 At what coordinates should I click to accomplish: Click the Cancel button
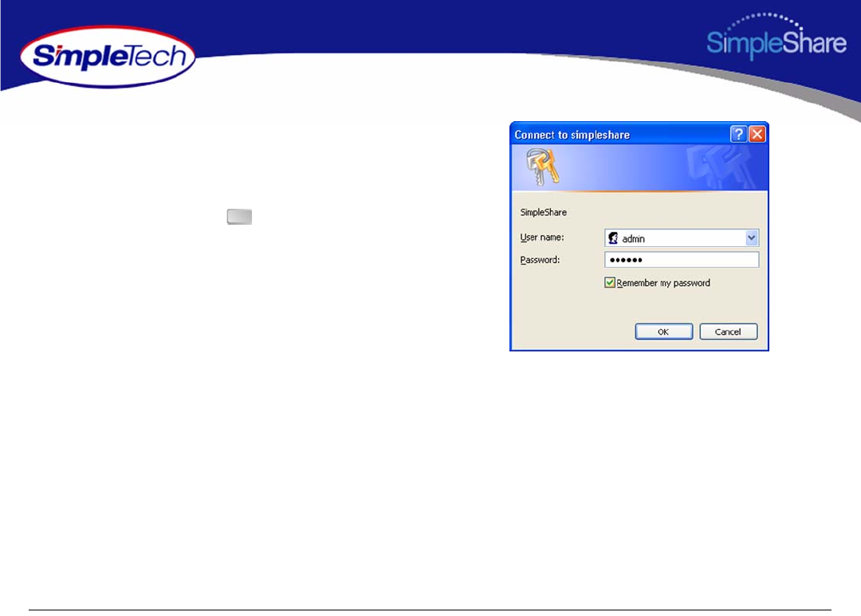pos(728,332)
